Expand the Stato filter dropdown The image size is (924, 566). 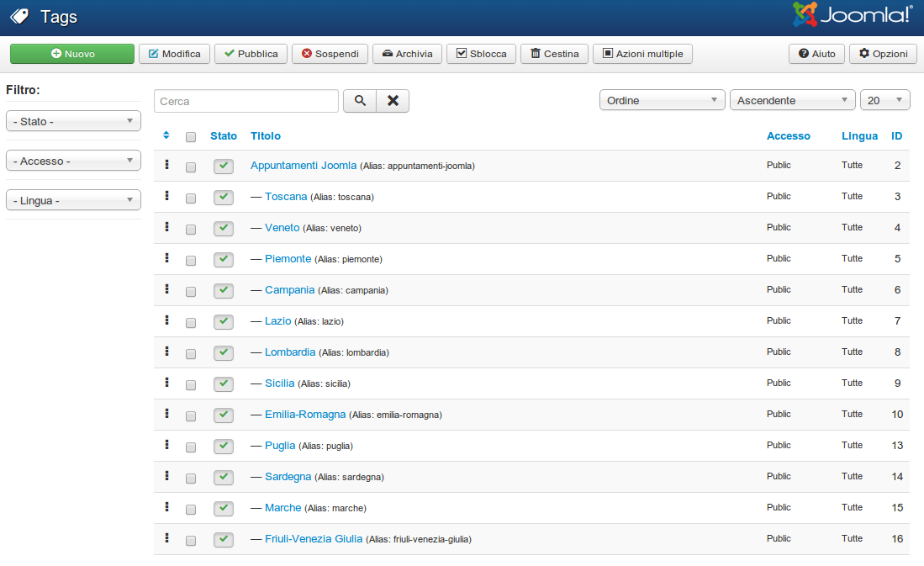pyautogui.click(x=73, y=121)
